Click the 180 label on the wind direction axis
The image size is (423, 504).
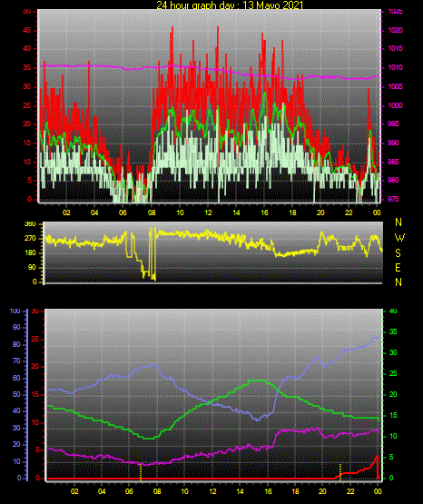pos(30,253)
